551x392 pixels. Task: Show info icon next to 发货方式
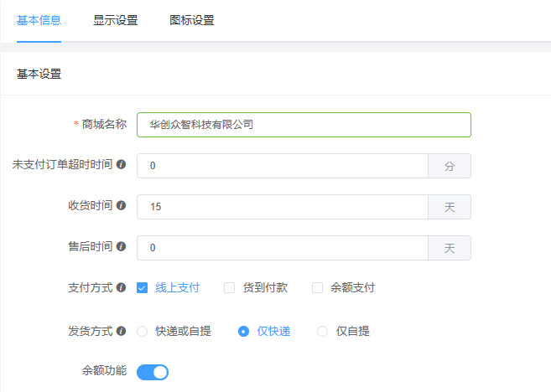click(x=122, y=331)
